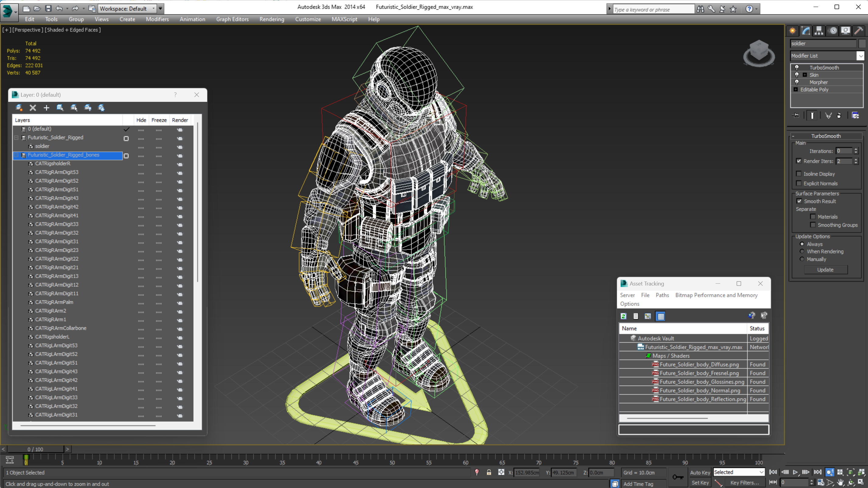868x488 pixels.
Task: Open the Utilities command panel tab
Action: pos(859,31)
